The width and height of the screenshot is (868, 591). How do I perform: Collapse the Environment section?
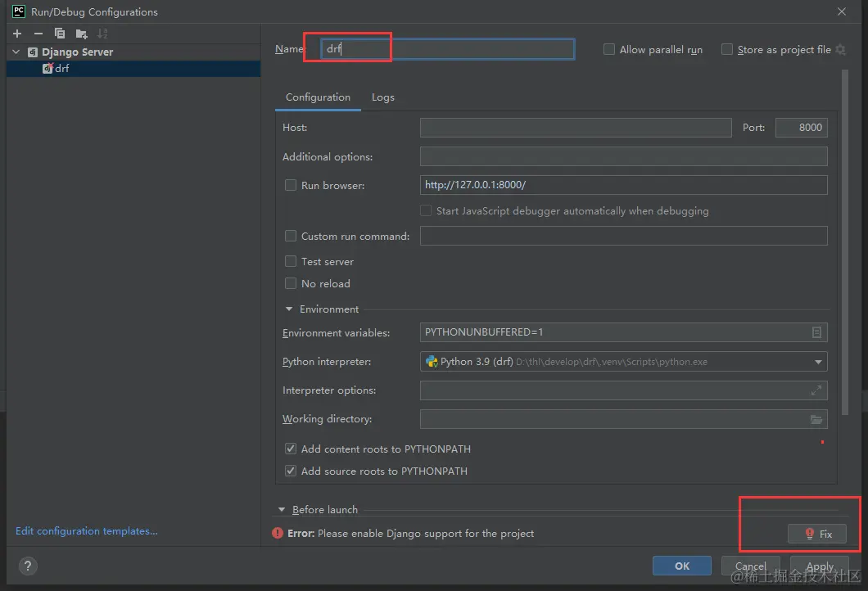pyautogui.click(x=288, y=309)
